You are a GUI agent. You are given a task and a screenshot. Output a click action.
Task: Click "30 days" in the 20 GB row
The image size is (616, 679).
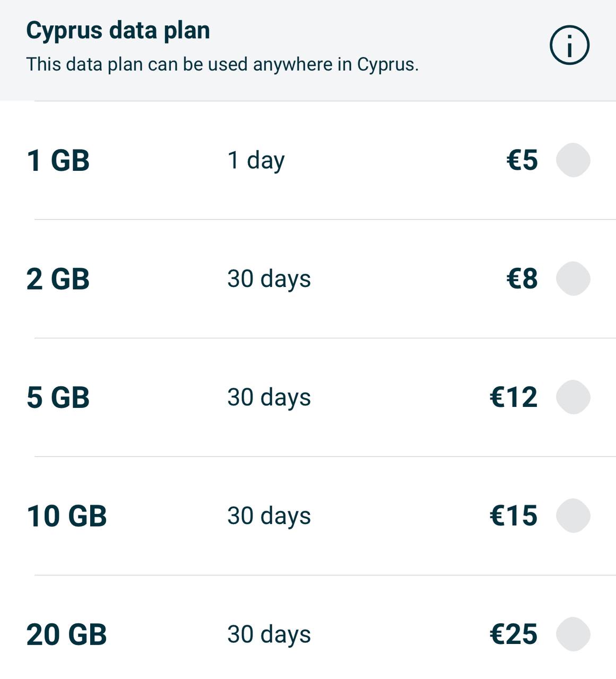[x=269, y=634]
